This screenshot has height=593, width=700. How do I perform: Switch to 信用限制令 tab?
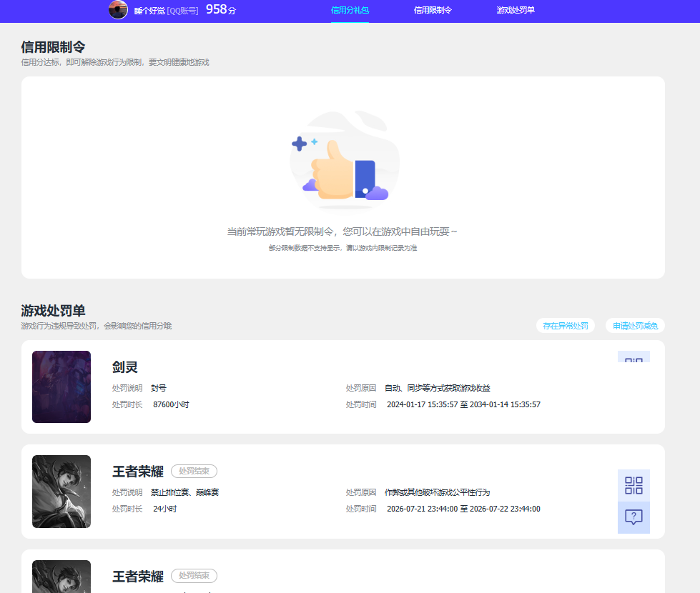[x=433, y=10]
